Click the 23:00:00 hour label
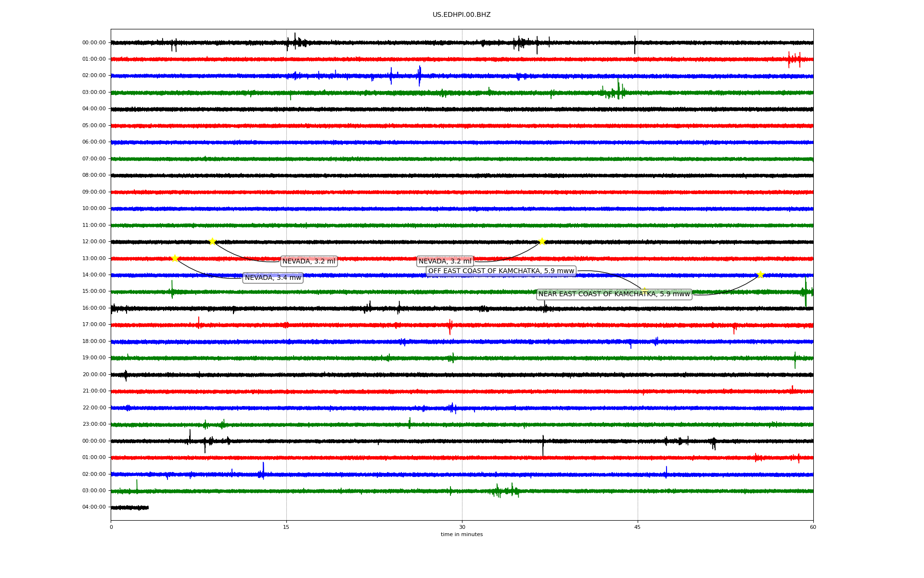The image size is (924, 578). 94,424
